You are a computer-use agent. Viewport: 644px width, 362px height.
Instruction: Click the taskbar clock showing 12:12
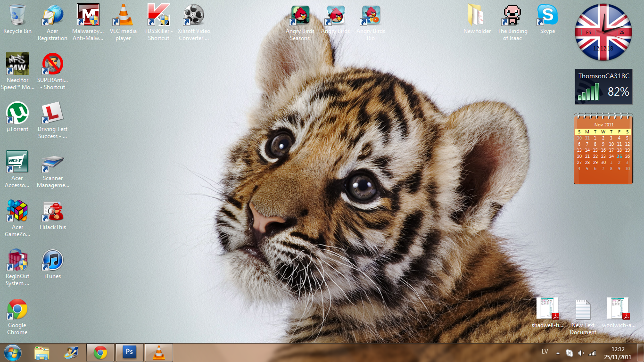pos(618,353)
